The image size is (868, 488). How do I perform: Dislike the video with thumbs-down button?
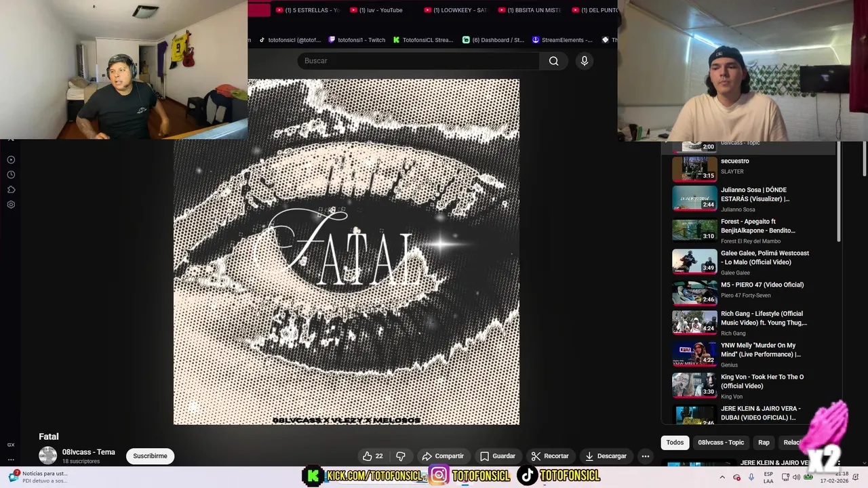pyautogui.click(x=400, y=456)
